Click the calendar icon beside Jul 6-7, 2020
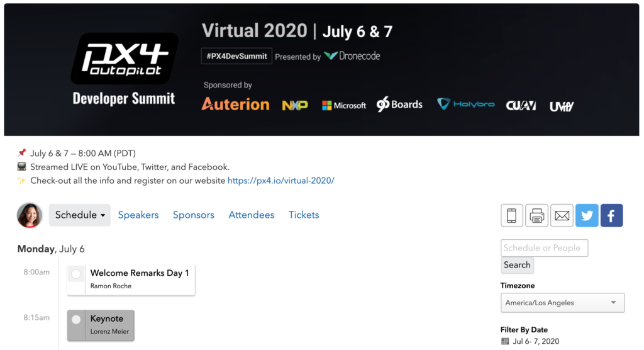This screenshot has height=350, width=644. (x=505, y=341)
